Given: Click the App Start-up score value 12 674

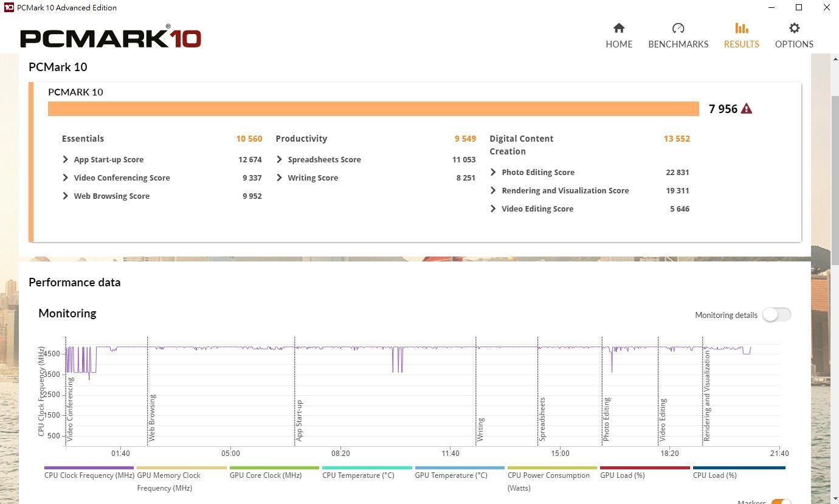Looking at the screenshot, I should click(x=250, y=159).
